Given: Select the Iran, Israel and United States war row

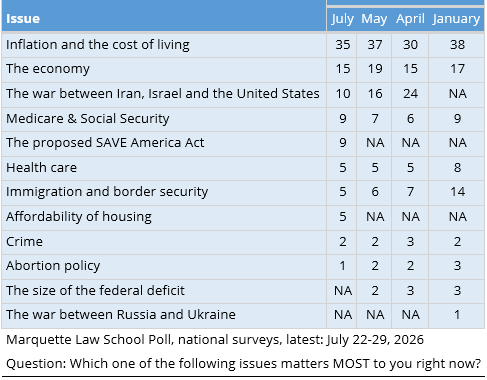Looking at the screenshot, I should [x=243, y=94].
